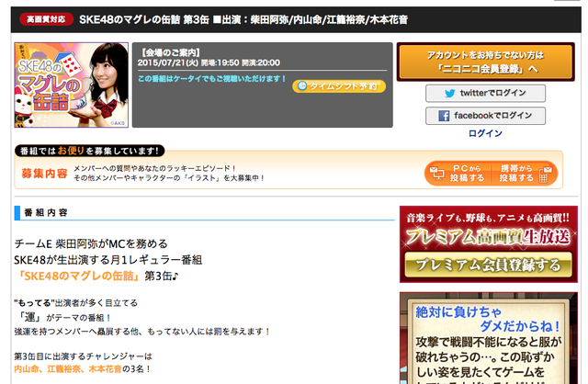Click the 絶対に負けちゃダメだからね game advertisement
This screenshot has width=588, height=384.
488,338
